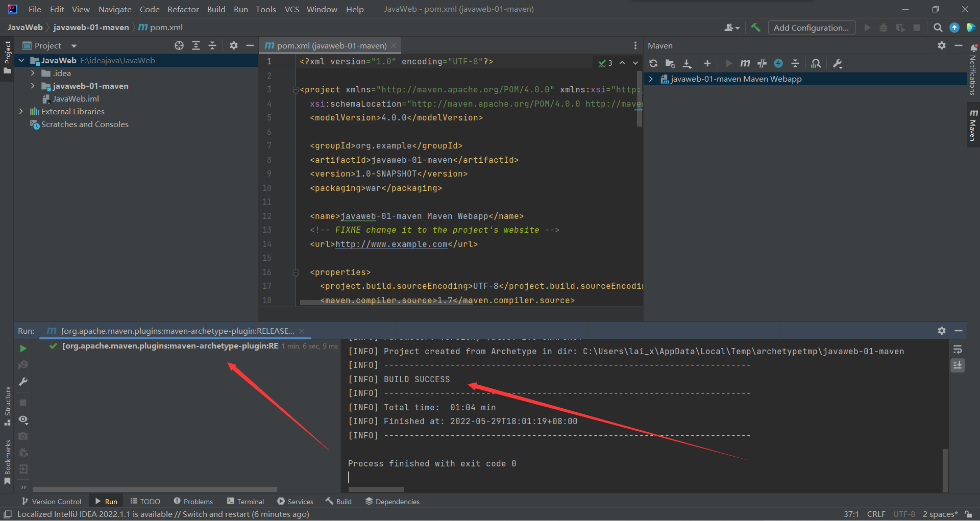Click the Run tree horizontal scrollbar
This screenshot has width=980, height=521.
(x=155, y=489)
